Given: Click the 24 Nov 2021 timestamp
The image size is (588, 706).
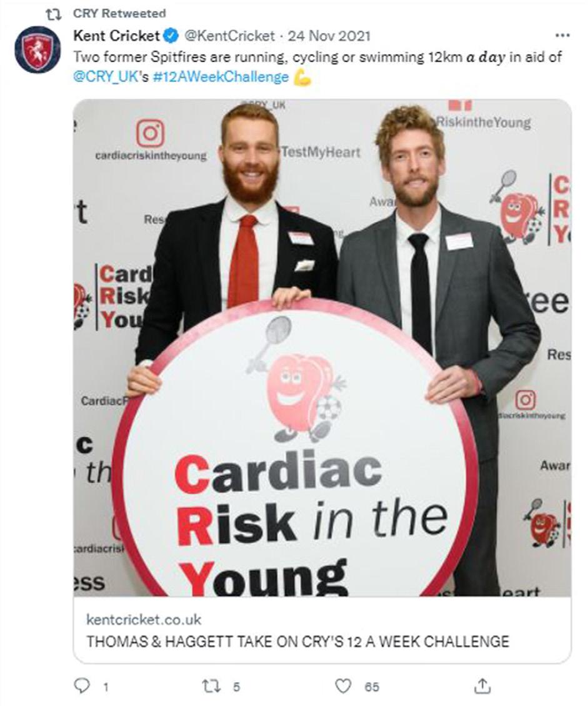Looking at the screenshot, I should [329, 35].
